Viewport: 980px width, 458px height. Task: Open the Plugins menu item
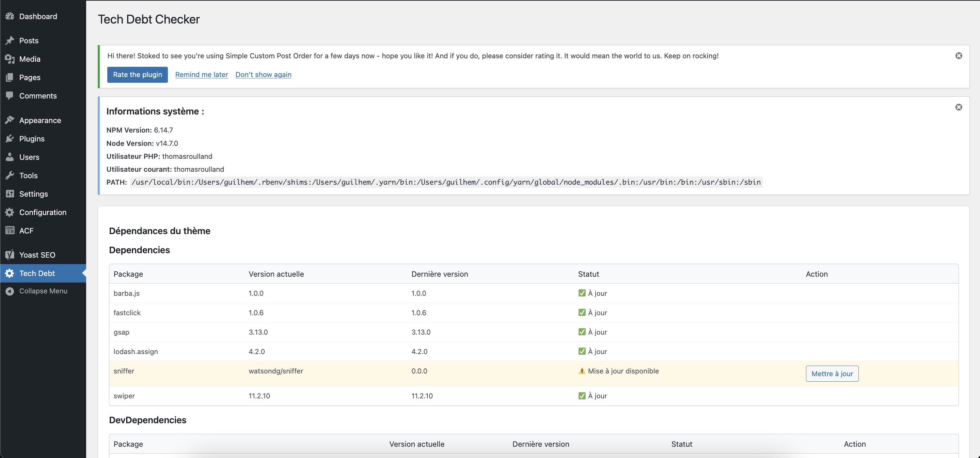[x=43, y=139]
